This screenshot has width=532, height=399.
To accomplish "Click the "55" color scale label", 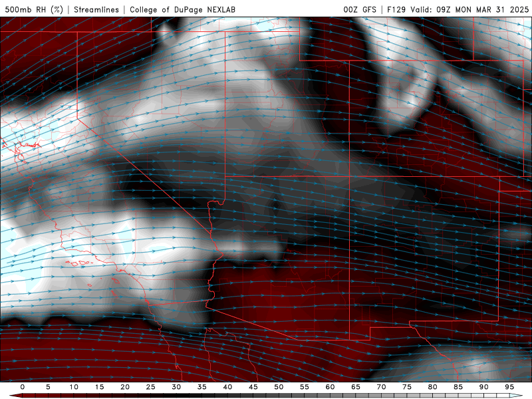I will pyautogui.click(x=305, y=387).
